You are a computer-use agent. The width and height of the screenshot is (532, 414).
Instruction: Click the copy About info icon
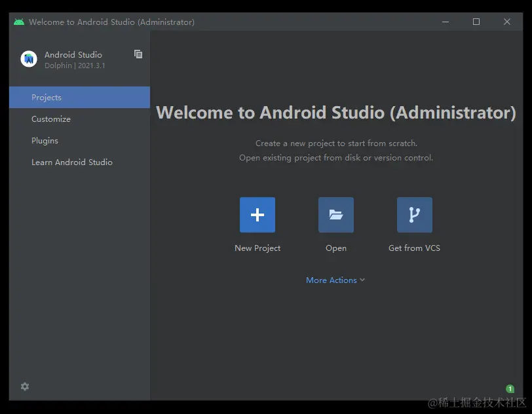pyautogui.click(x=138, y=54)
